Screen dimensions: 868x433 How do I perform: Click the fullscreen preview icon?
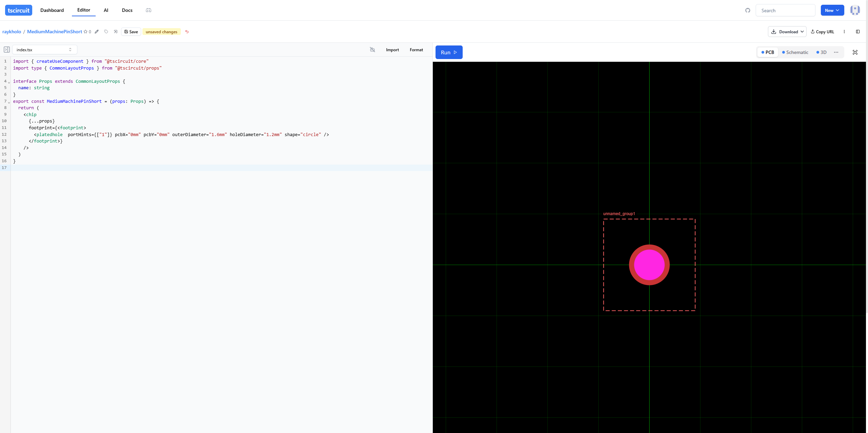click(855, 52)
